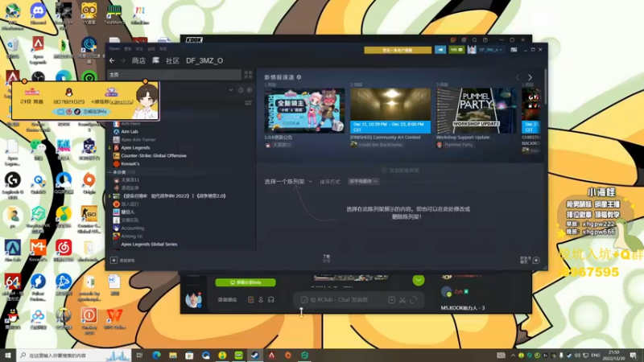
Task: Click the add game plus button
Action: tap(114, 260)
